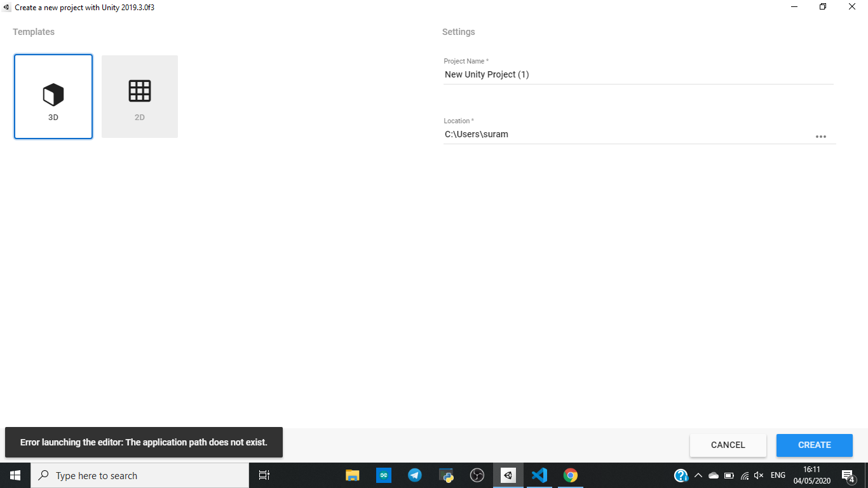Open the Python app from the taskbar

446,475
